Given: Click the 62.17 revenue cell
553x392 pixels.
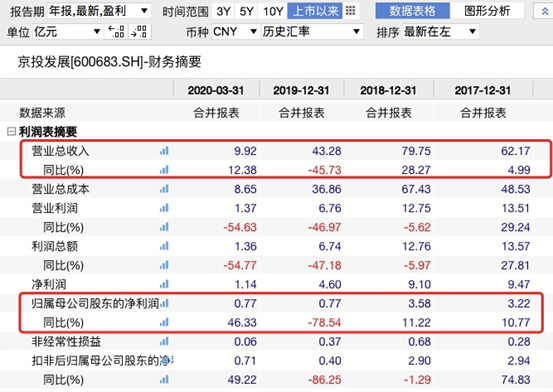Looking at the screenshot, I should 516,151.
